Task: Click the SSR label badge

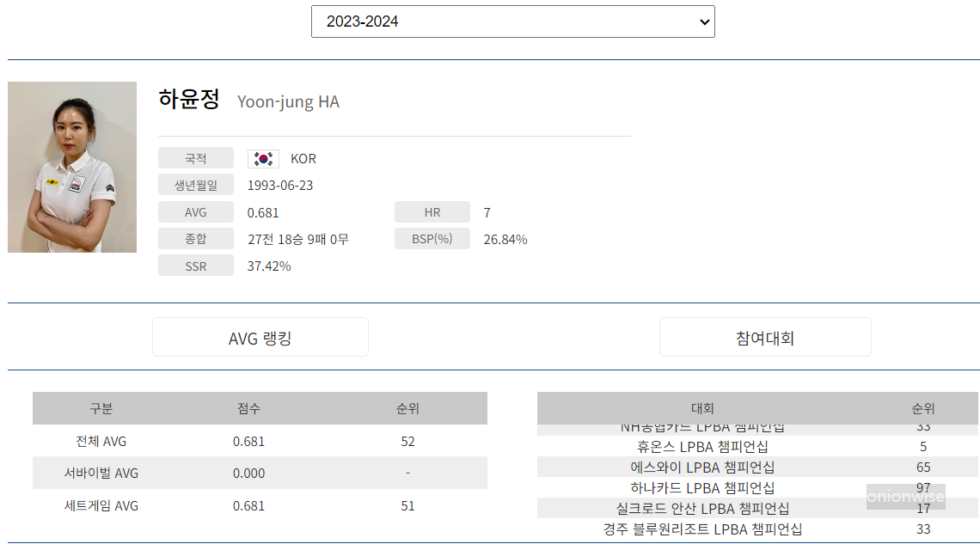Action: tap(195, 265)
